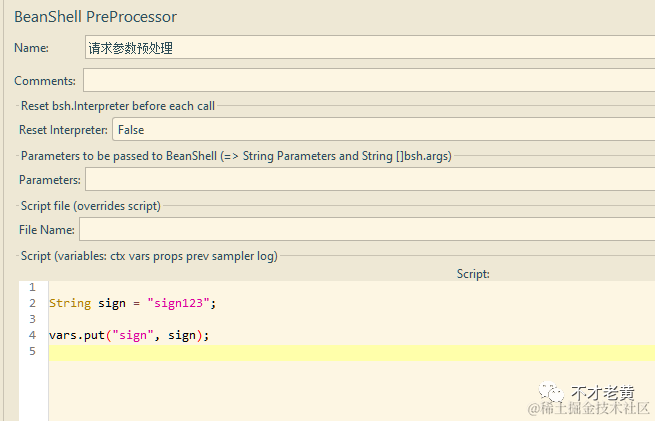Click line number 2 in editor gutter
The width and height of the screenshot is (655, 421).
click(32, 303)
